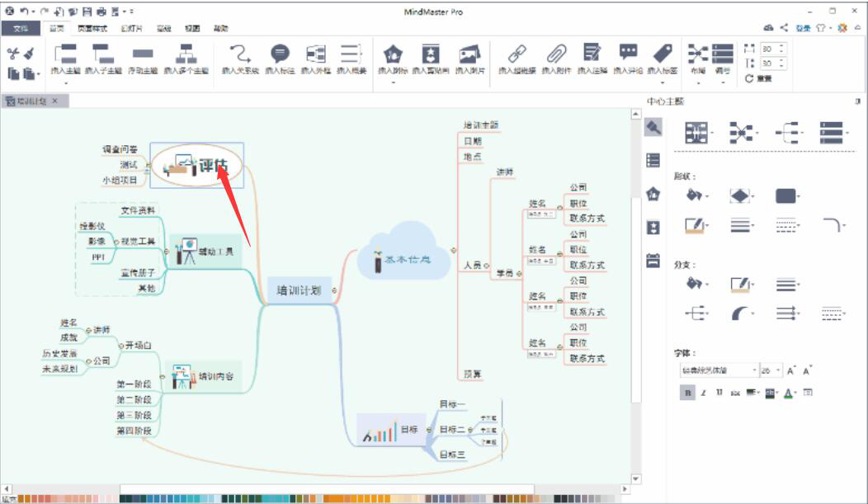Open the format brush side panel tab
The width and height of the screenshot is (868, 504).
[x=653, y=128]
